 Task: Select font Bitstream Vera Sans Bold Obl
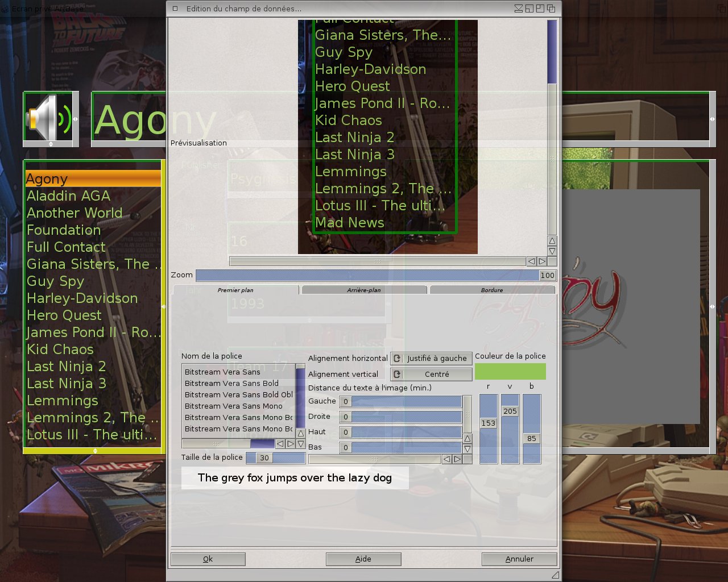(x=239, y=394)
